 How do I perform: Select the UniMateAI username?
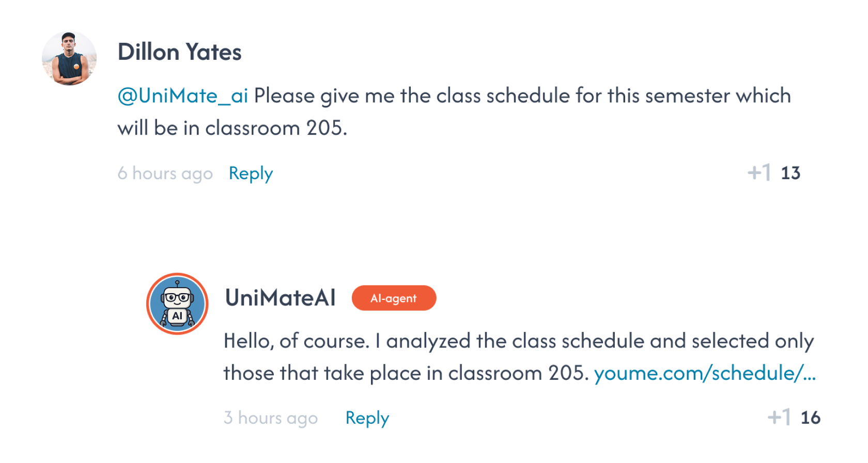tap(280, 298)
